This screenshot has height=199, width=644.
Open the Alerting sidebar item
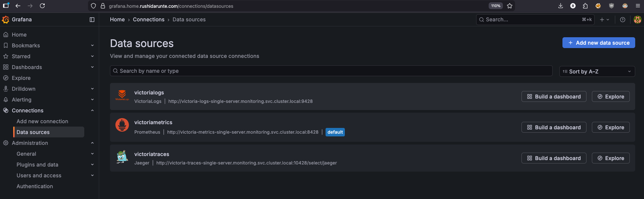(x=21, y=99)
